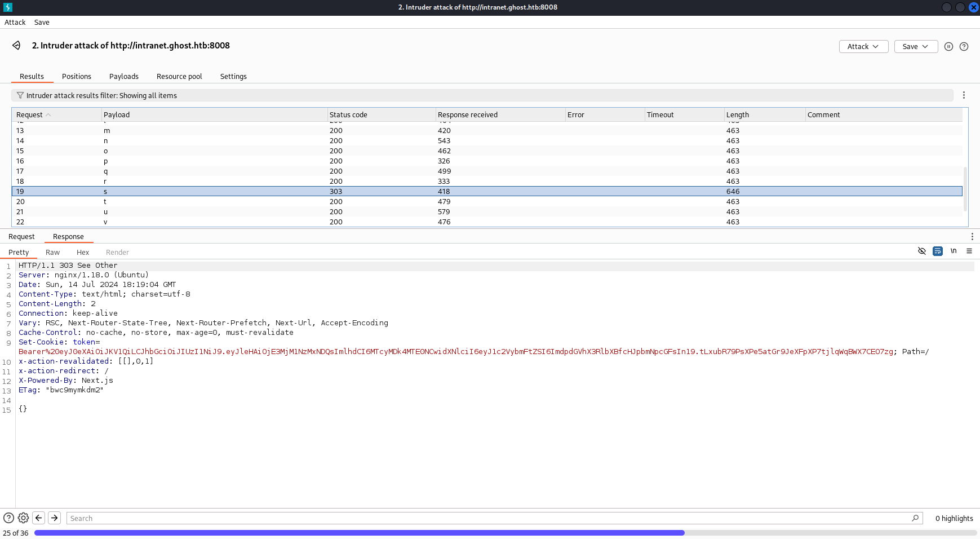Viewport: 980px width, 539px height.
Task: Click the magnifier icon in search box
Action: coord(915,518)
